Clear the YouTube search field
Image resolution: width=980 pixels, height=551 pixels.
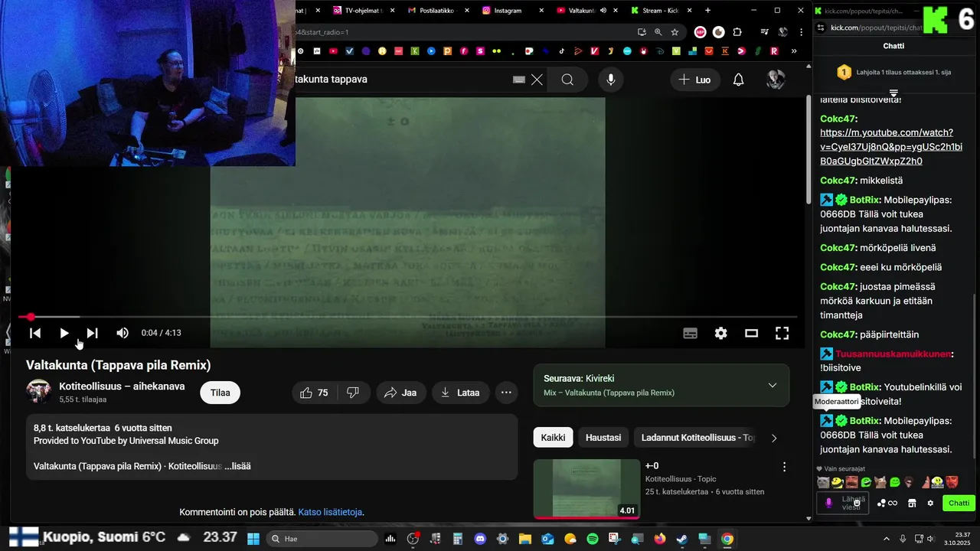(537, 80)
